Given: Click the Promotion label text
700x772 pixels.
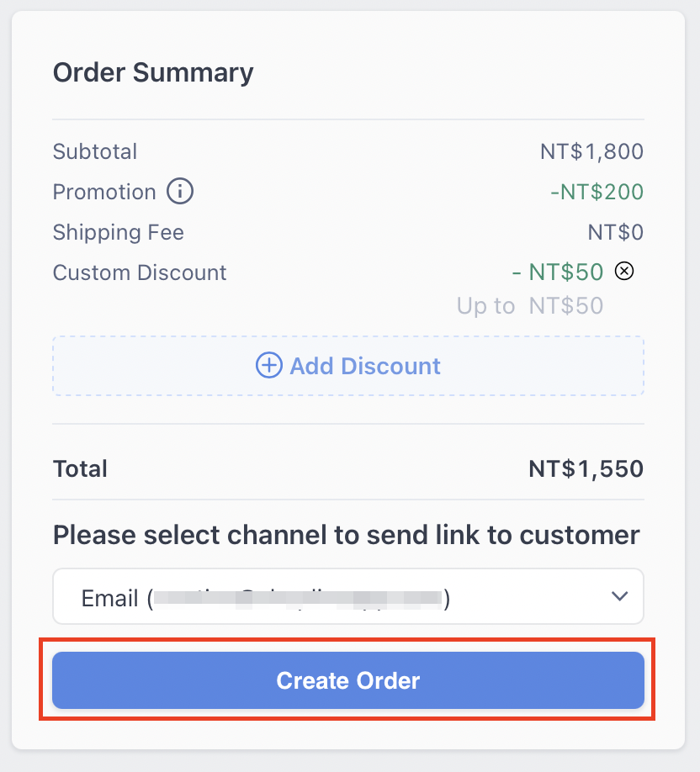Looking at the screenshot, I should coord(104,192).
